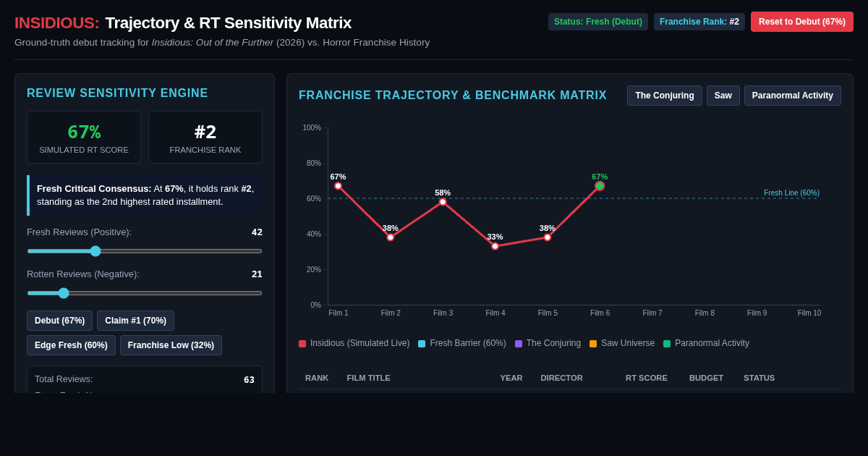Sort table by YEAR column header
This screenshot has height=456, width=868.
point(511,378)
